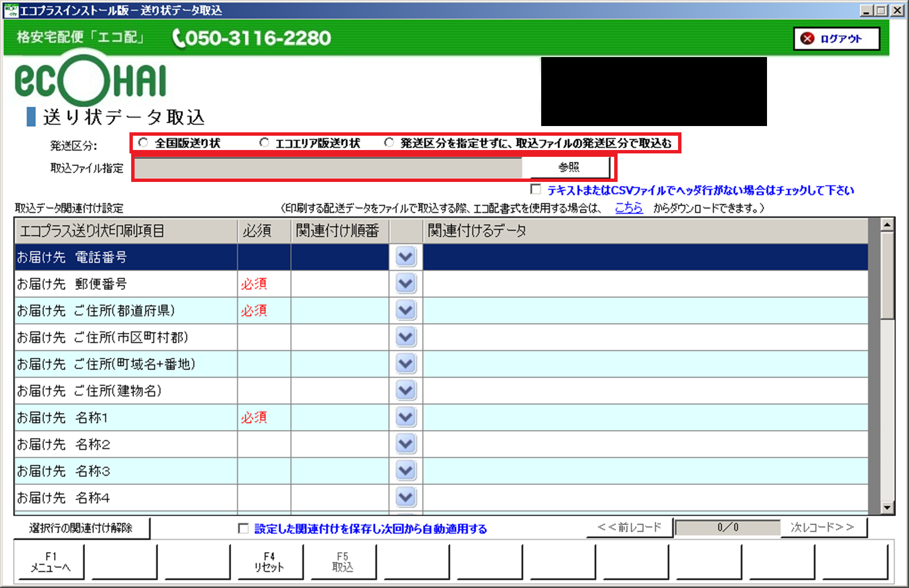Open file browser with 参照 button
909x588 pixels.
(568, 167)
